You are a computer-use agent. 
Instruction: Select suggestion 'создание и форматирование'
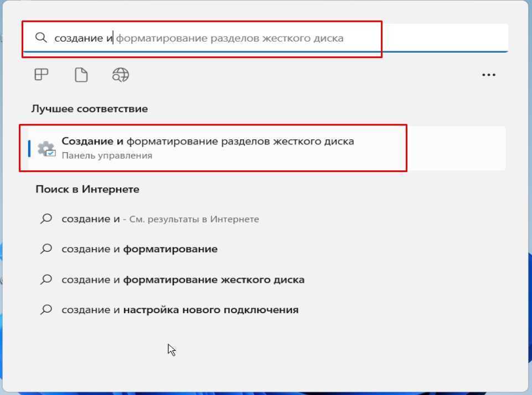(140, 250)
